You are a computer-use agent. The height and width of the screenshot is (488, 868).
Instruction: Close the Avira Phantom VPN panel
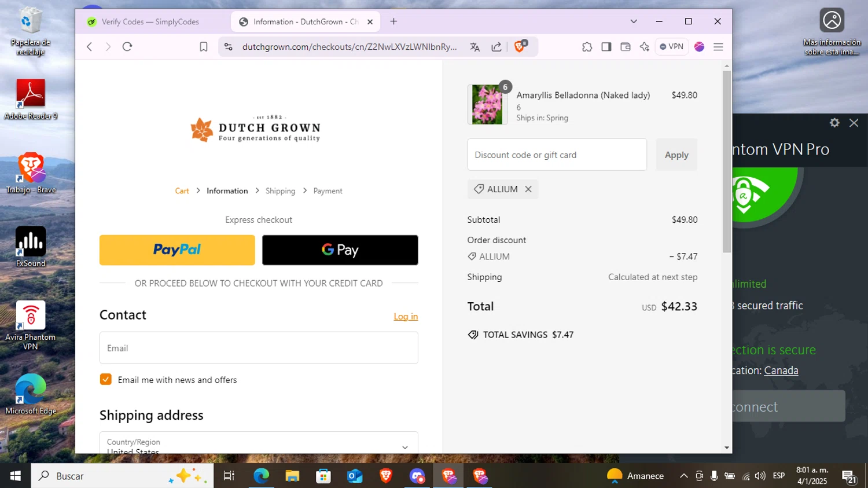(x=854, y=123)
